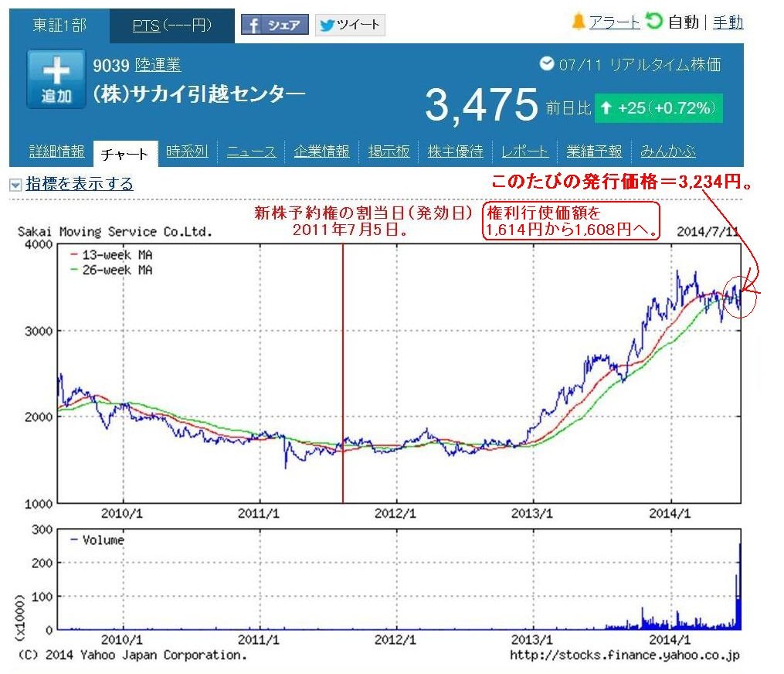
Task: Open the ニュース tab
Action: pyautogui.click(x=252, y=151)
